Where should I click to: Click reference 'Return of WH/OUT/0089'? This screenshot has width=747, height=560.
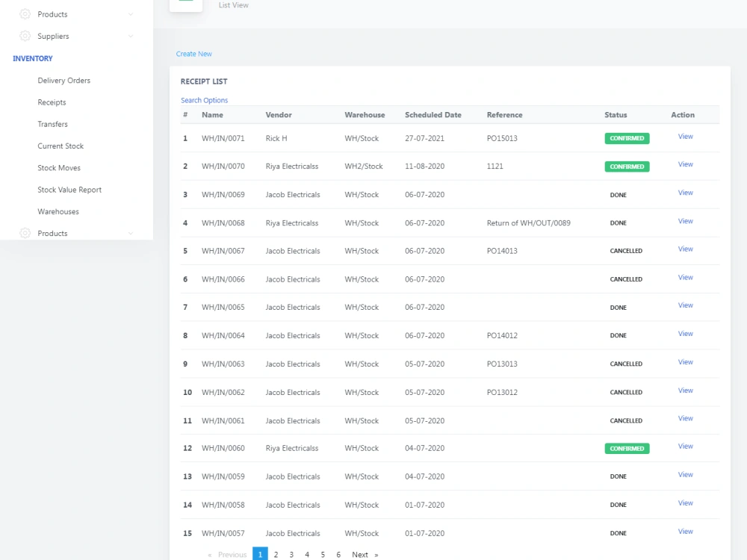(528, 223)
